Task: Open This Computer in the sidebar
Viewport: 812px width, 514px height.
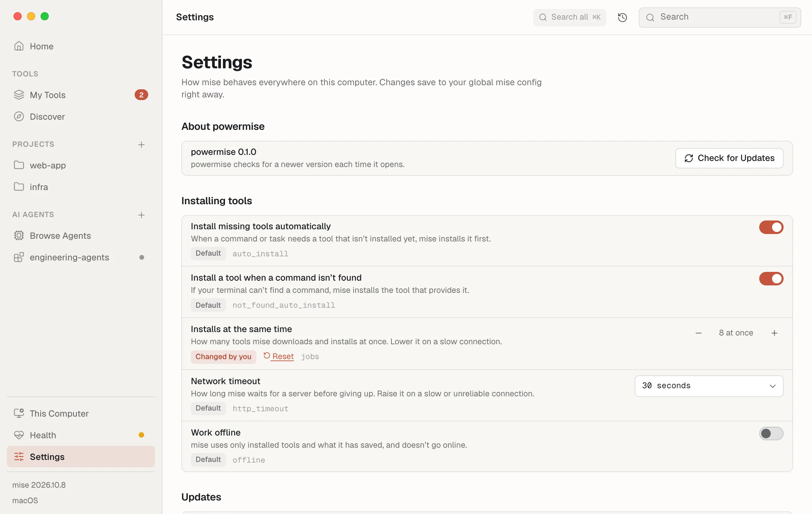Action: 81,413
